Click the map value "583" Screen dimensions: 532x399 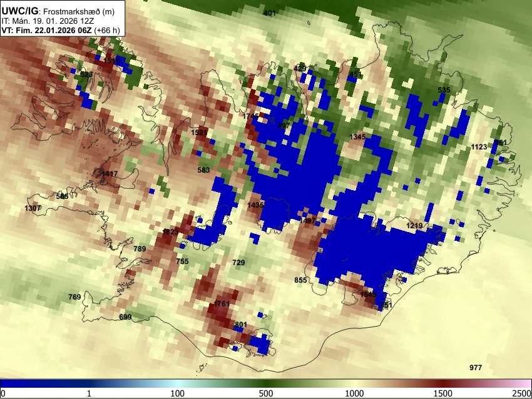(x=203, y=170)
